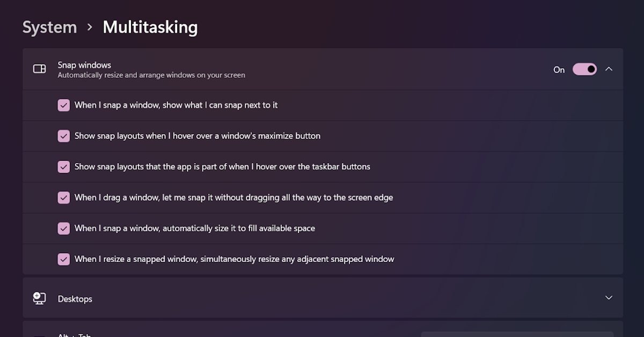Image resolution: width=644 pixels, height=337 pixels.
Task: Uncheck 'show what I can snap next to it'
Action: tap(64, 105)
